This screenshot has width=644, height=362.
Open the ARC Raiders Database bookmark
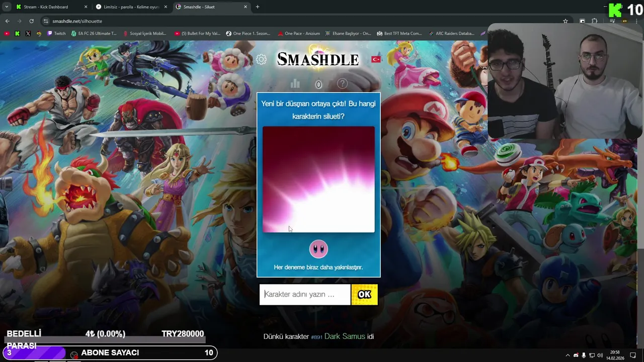pyautogui.click(x=451, y=34)
